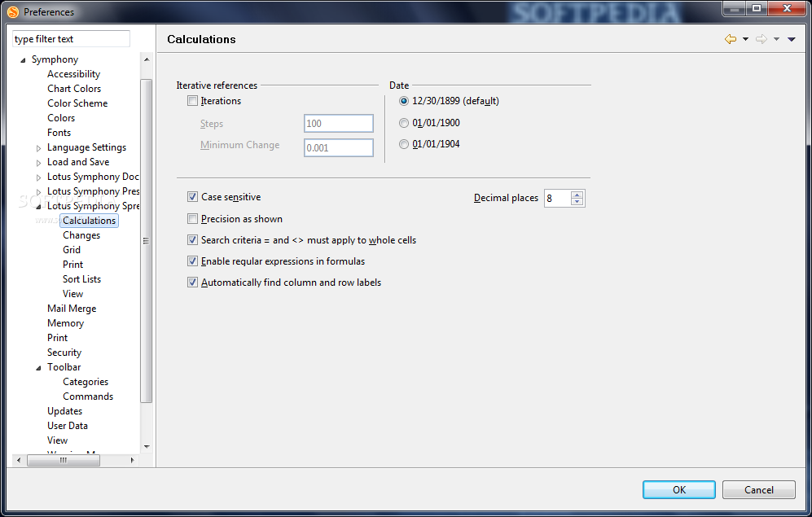Dismiss dialog with the Cancel button

(759, 489)
